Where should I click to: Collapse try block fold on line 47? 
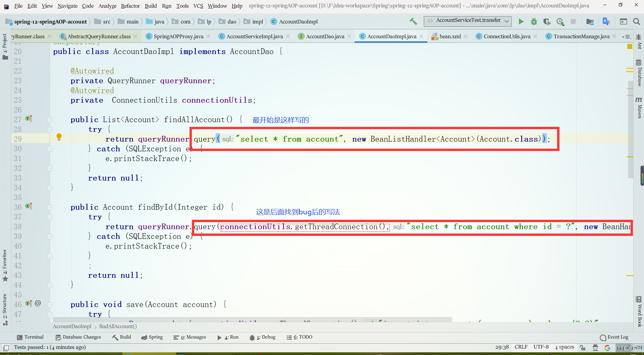50,314
